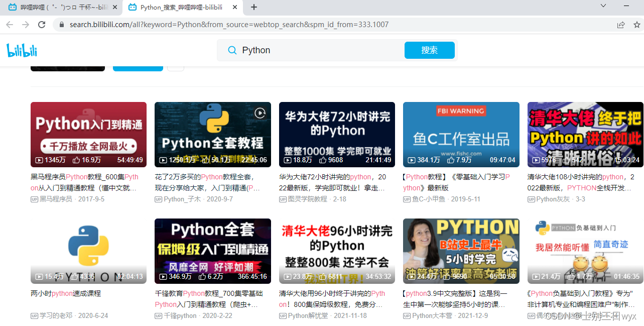This screenshot has height=326, width=644.
Task: Click the bilibili logo
Action: pyautogui.click(x=22, y=50)
